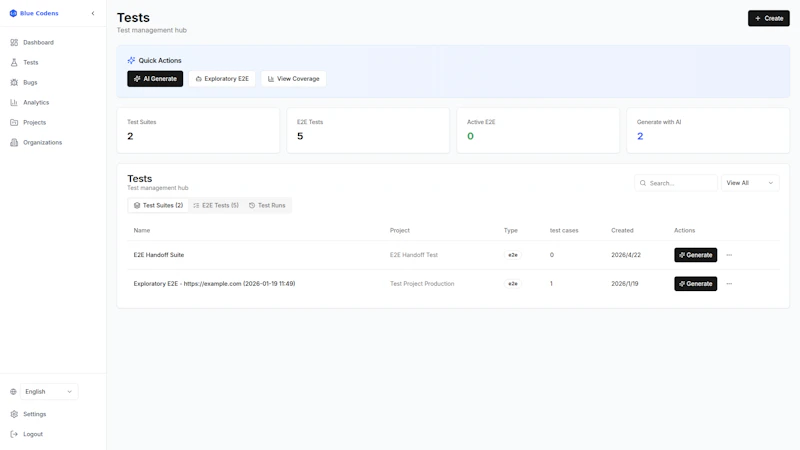Collapse the sidebar with the chevron
The height and width of the screenshot is (450, 800).
pos(93,13)
